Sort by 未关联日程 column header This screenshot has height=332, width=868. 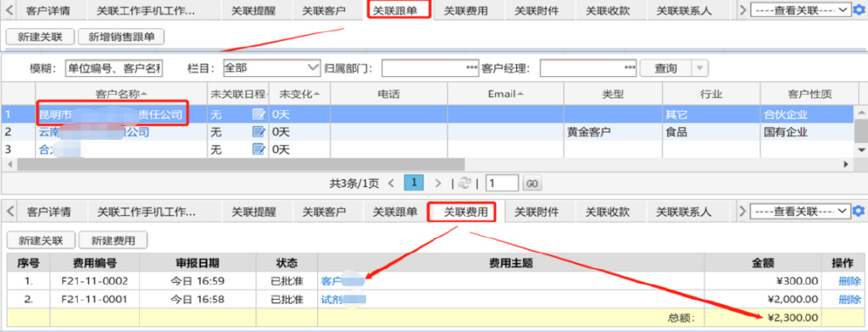click(238, 93)
